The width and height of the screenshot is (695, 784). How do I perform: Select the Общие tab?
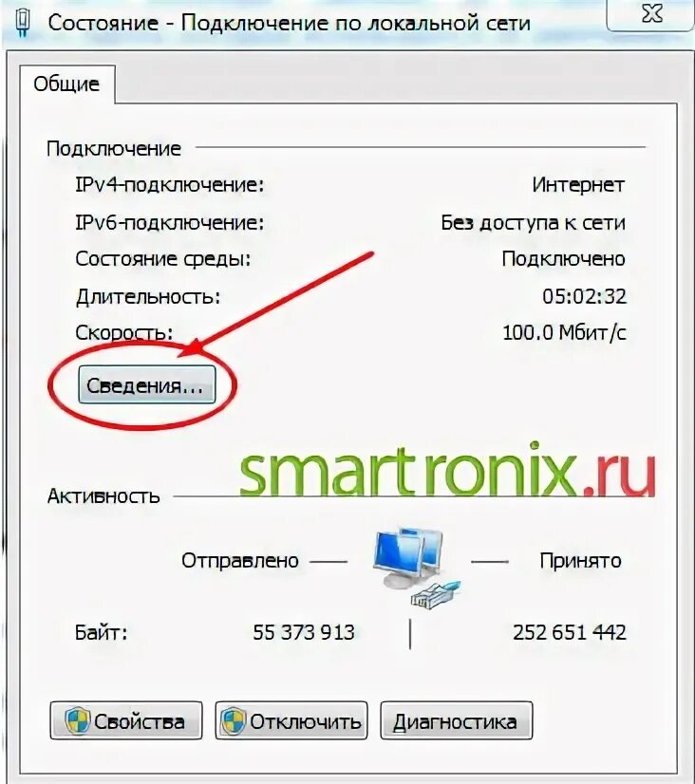click(67, 84)
